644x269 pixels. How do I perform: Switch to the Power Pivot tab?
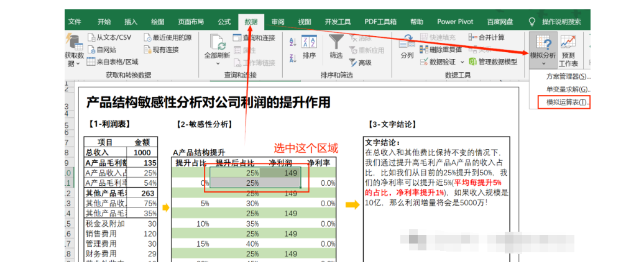[456, 22]
